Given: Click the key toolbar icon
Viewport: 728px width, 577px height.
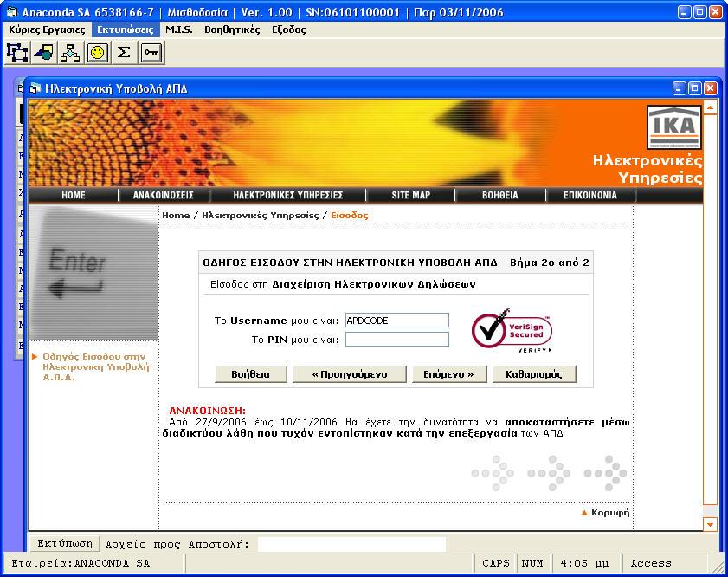Looking at the screenshot, I should [x=151, y=53].
